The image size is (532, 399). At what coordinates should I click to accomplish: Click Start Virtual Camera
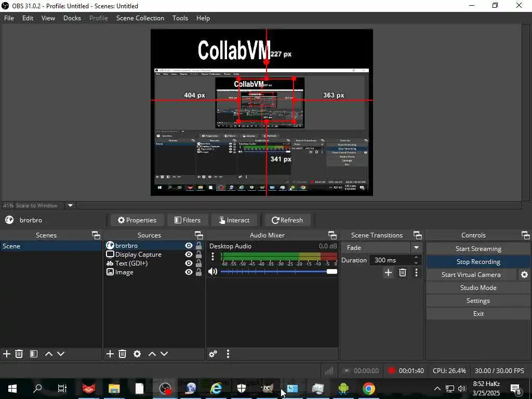pyautogui.click(x=471, y=274)
